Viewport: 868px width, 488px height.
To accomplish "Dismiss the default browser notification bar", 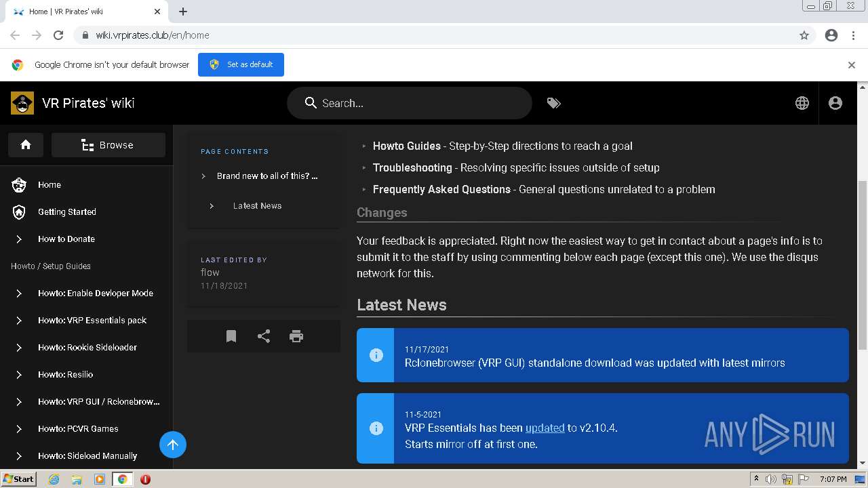I will coord(852,65).
